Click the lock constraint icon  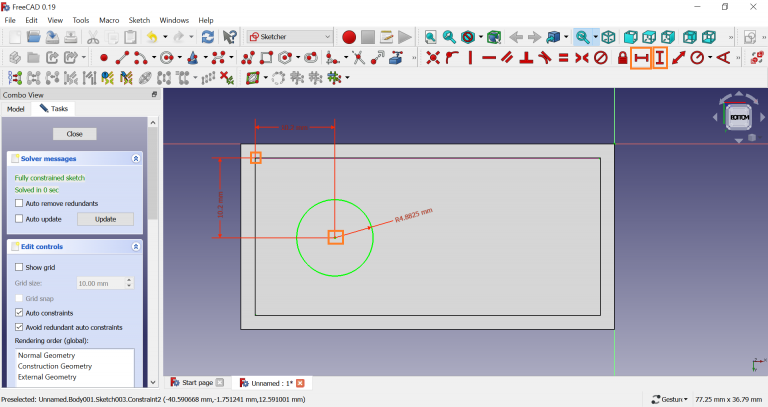pyautogui.click(x=623, y=58)
